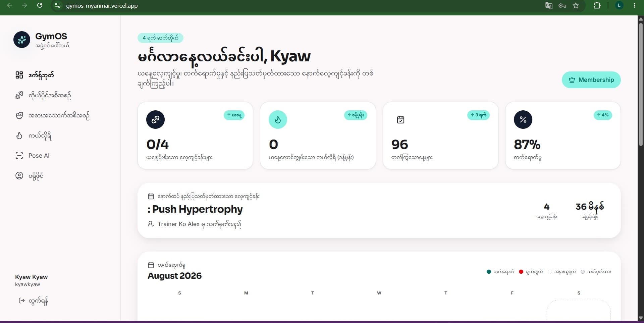Open the Push Hypertrophy workout title

[195, 209]
